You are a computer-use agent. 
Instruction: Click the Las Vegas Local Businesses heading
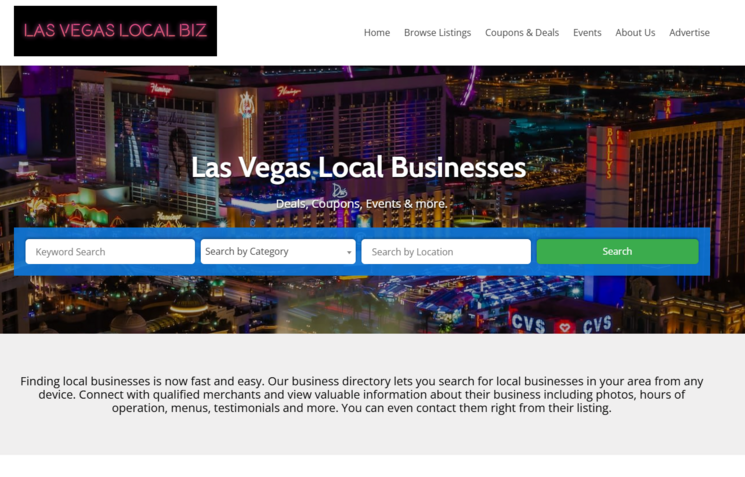pos(358,168)
